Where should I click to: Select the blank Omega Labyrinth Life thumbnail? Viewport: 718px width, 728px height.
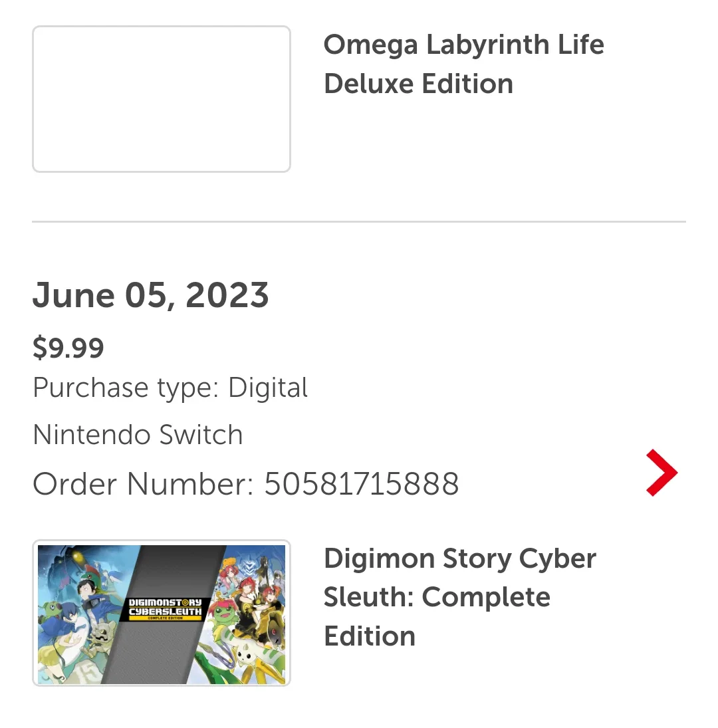(162, 99)
